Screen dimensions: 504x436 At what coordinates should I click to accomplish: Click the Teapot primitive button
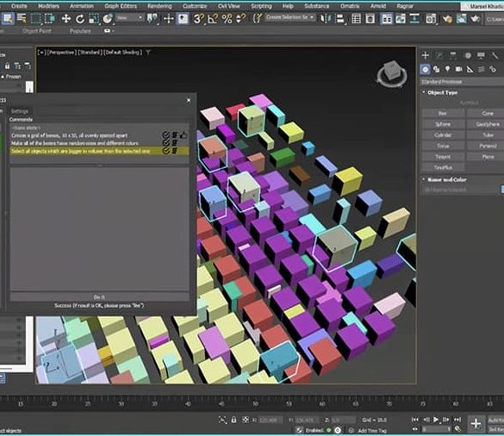(x=443, y=157)
